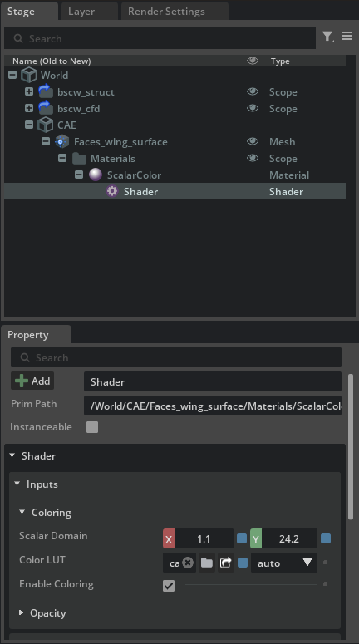Open the Stage hamburger options menu
The width and height of the screenshot is (359, 644).
tap(347, 36)
